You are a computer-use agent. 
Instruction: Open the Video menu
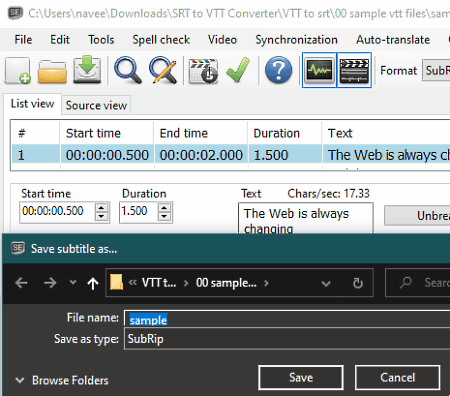[222, 40]
